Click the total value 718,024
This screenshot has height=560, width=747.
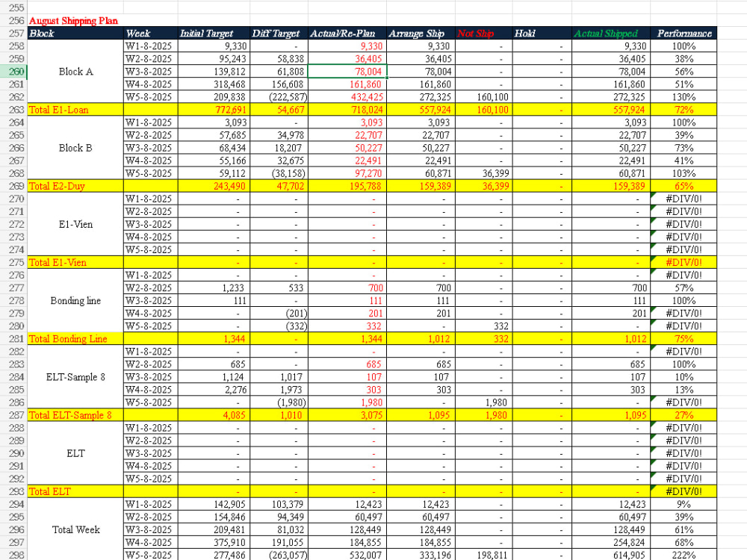point(347,110)
